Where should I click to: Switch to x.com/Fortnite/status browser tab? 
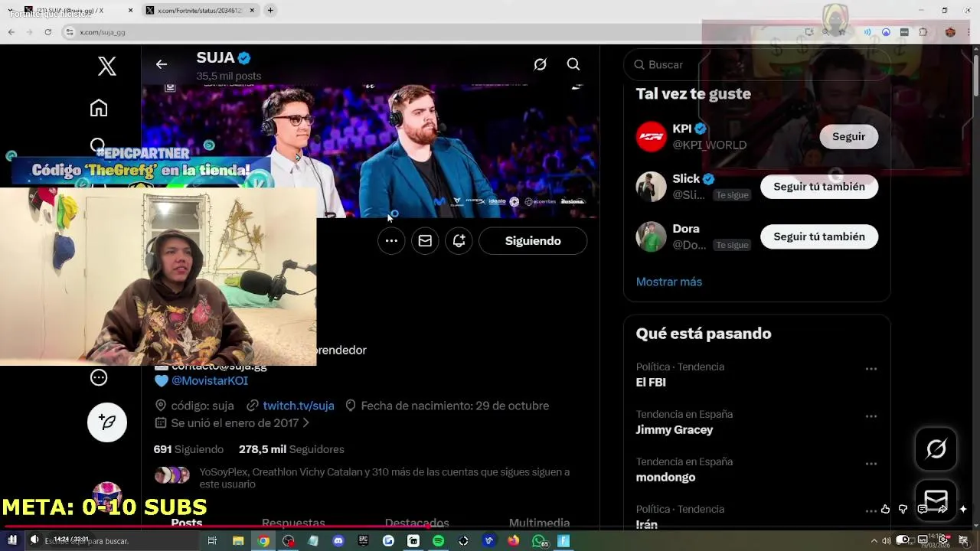coord(201,11)
